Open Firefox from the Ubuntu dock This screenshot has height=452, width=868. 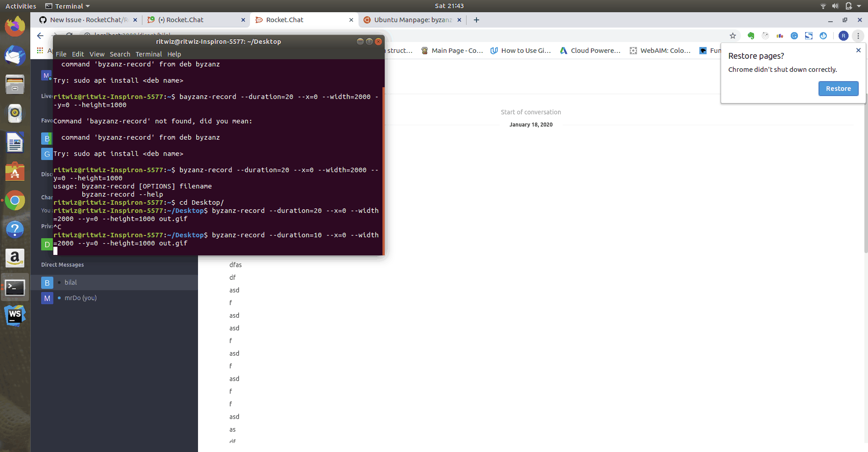[15, 26]
